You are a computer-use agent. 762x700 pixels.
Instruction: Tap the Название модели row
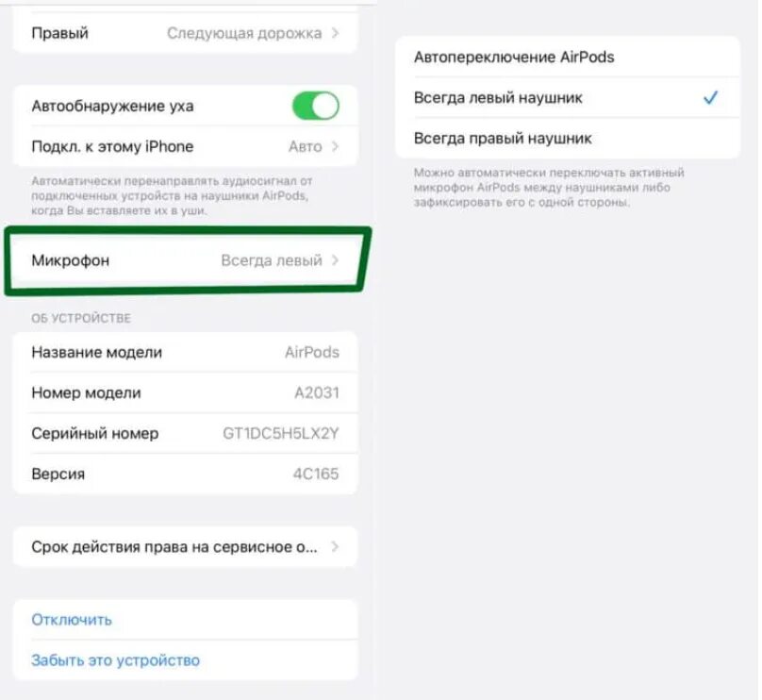click(x=185, y=352)
